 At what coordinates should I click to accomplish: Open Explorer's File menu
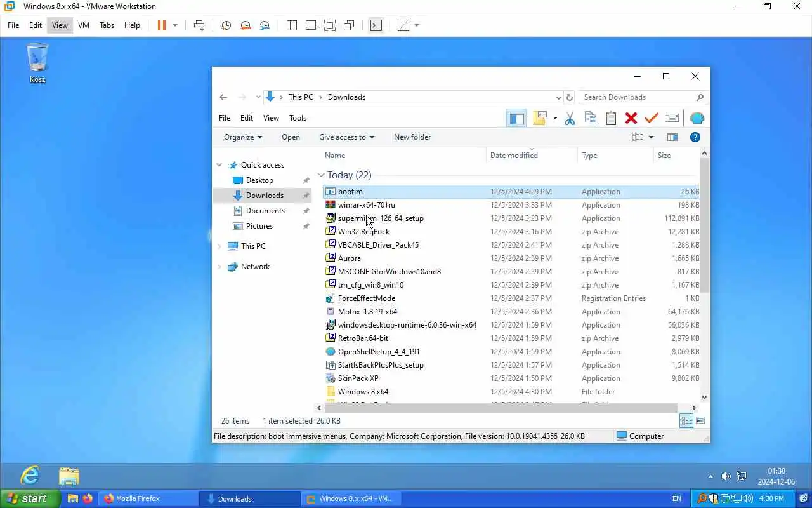[x=225, y=118]
